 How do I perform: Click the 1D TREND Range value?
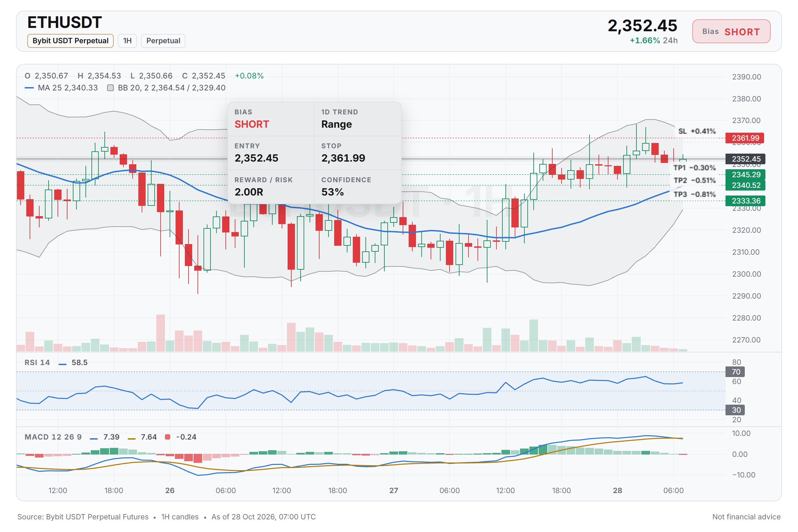(x=336, y=124)
